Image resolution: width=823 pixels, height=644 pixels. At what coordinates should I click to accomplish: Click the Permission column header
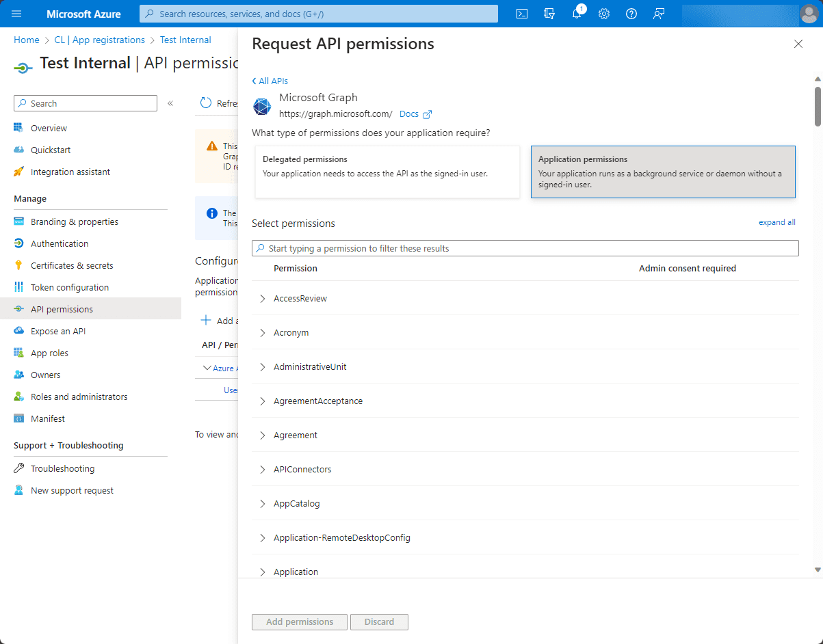click(x=296, y=269)
